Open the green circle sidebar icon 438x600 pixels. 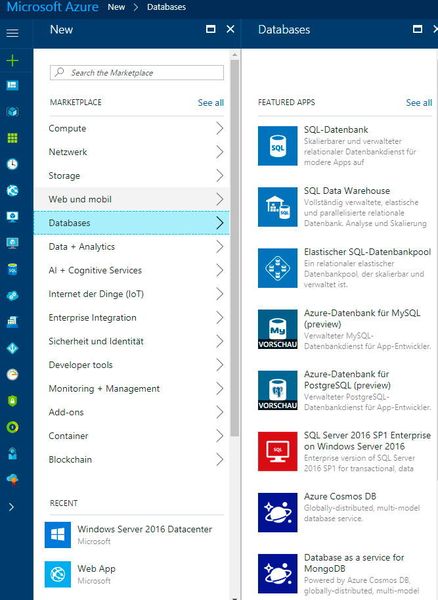12,427
